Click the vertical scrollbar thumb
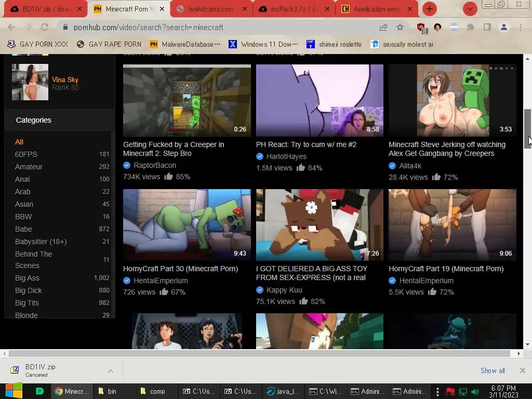 tap(528, 129)
